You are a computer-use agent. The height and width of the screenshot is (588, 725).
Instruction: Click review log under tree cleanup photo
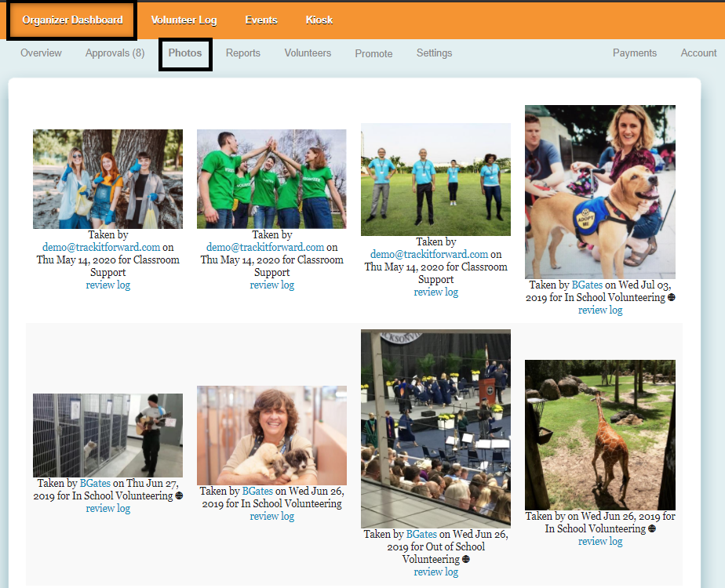coord(107,285)
